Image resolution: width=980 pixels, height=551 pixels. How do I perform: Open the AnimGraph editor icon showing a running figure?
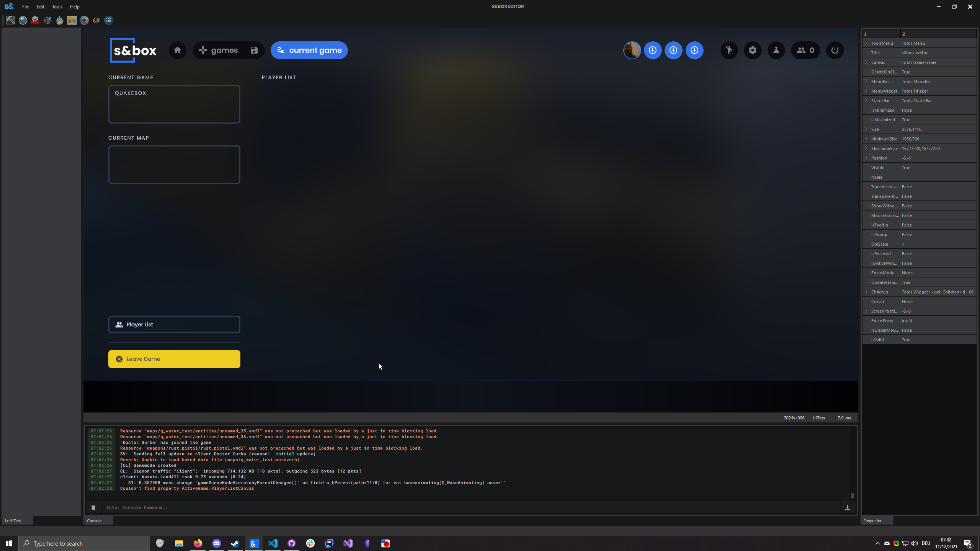click(47, 20)
